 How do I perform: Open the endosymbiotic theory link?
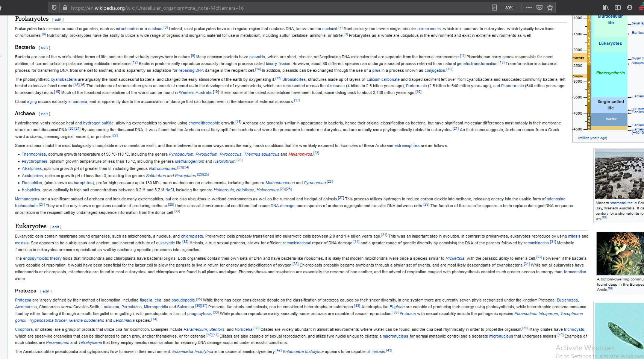[42, 259]
